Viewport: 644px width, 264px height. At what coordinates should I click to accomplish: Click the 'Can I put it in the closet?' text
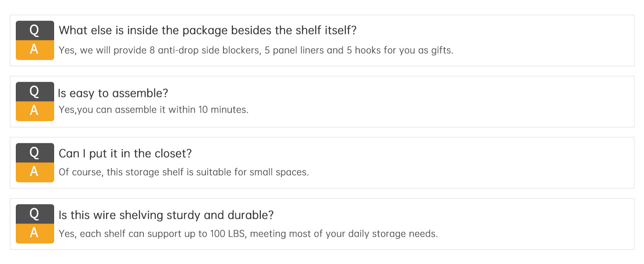coord(125,154)
